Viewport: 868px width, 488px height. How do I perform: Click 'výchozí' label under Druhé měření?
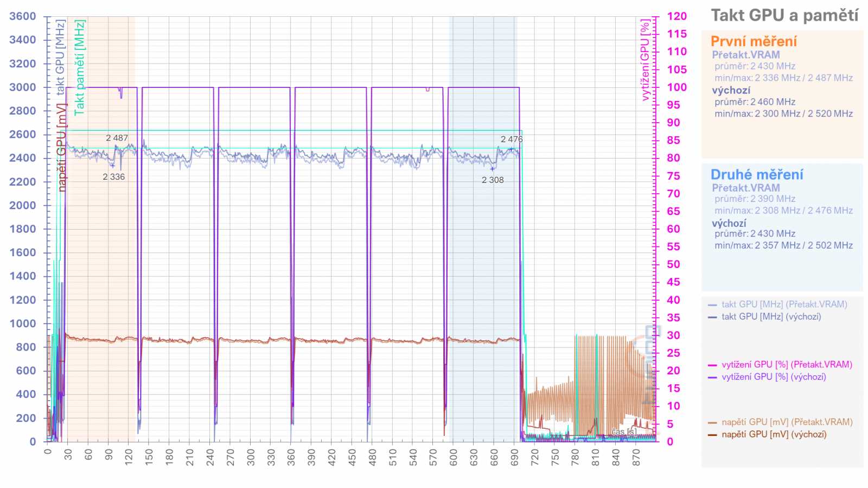[x=729, y=223]
